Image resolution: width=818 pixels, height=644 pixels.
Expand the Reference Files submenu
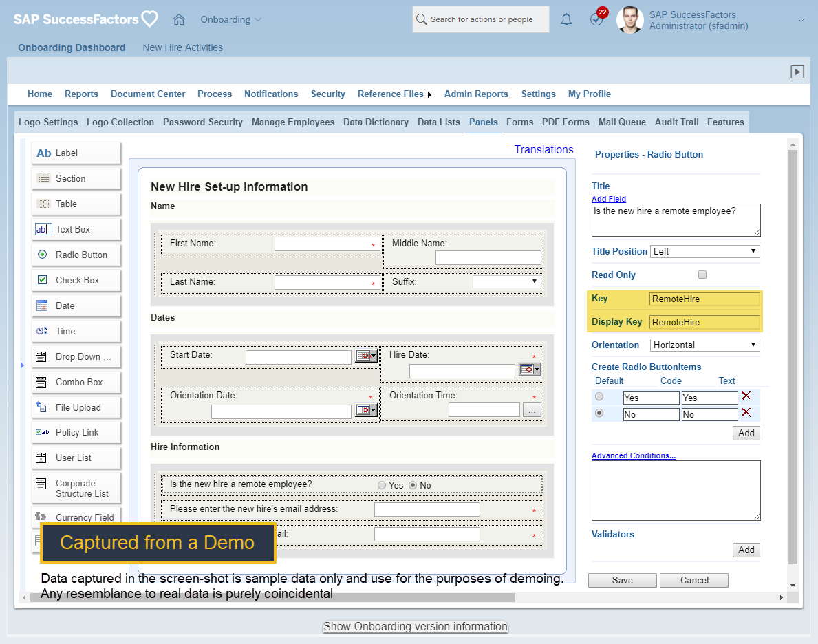pos(429,94)
